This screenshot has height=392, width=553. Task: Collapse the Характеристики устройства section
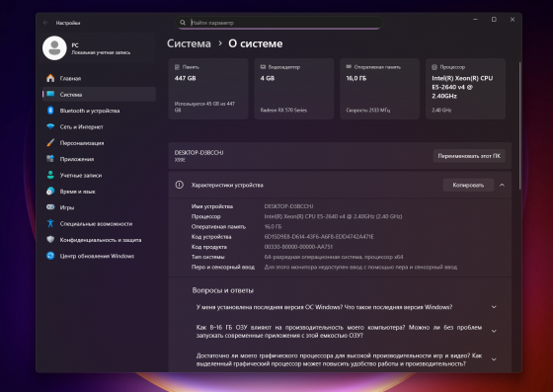[x=502, y=185]
